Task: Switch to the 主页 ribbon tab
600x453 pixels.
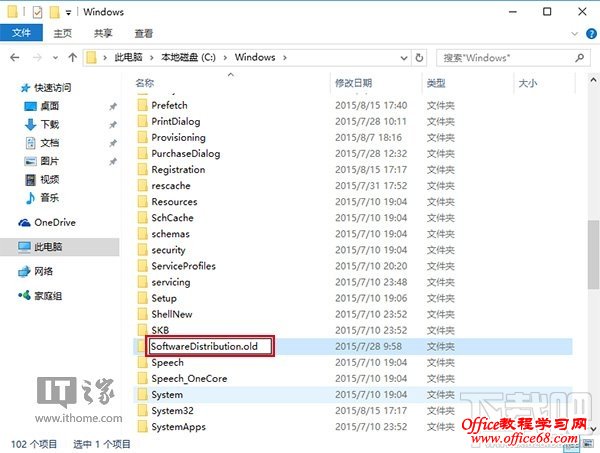Action: tap(62, 33)
